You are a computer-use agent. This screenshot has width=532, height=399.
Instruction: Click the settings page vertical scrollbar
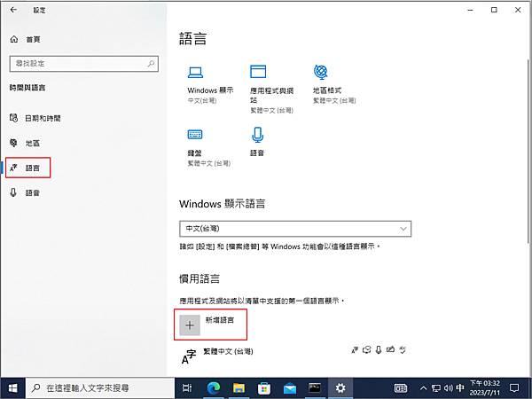click(528, 151)
